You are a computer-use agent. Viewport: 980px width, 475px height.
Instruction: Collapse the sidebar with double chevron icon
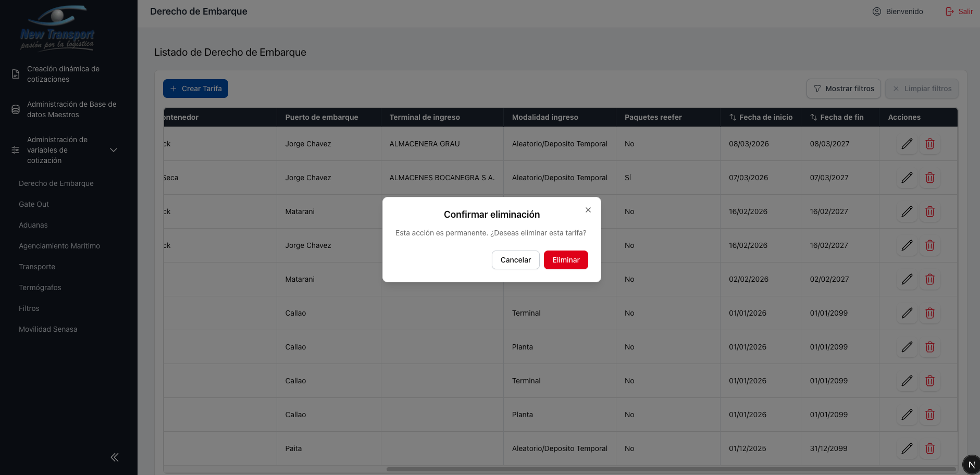coord(115,457)
